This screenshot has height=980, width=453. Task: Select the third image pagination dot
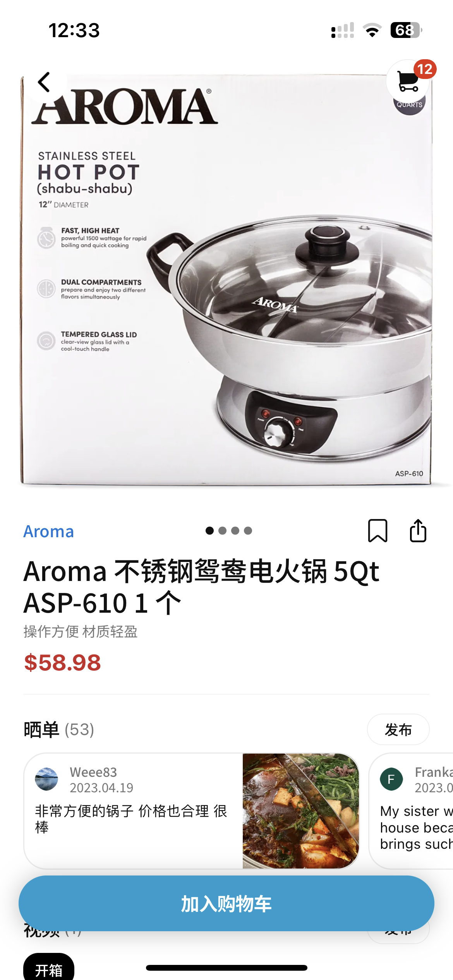tap(235, 531)
